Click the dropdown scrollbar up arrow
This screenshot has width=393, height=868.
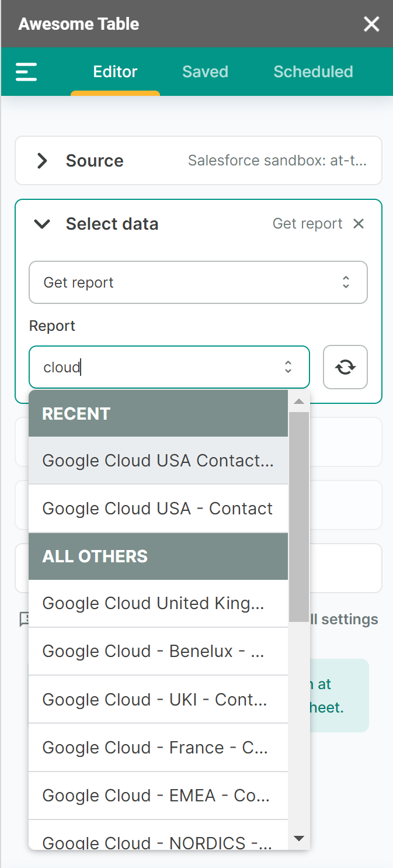[299, 402]
